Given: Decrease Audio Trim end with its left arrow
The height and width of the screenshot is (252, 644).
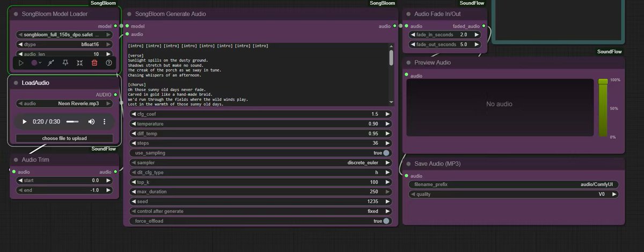Looking at the screenshot, I should click(21, 190).
